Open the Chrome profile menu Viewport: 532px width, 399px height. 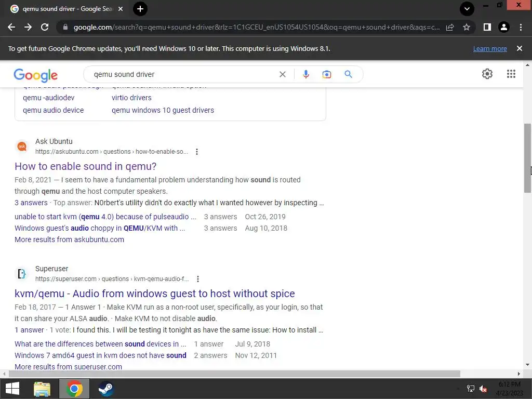504,27
